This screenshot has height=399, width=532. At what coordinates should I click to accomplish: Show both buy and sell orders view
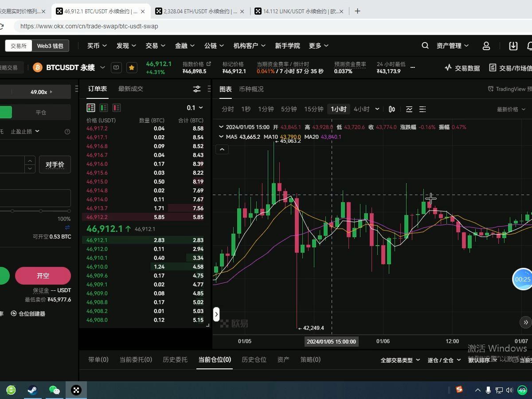coord(91,108)
